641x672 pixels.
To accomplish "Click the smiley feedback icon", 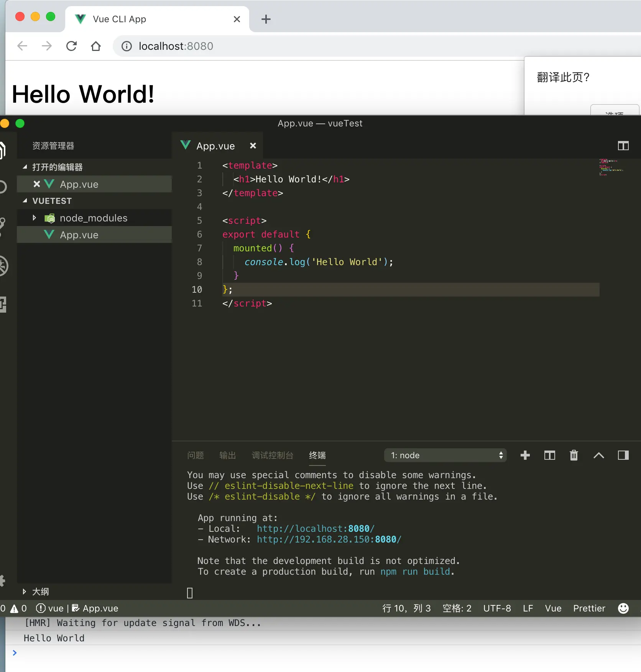I will tap(623, 608).
